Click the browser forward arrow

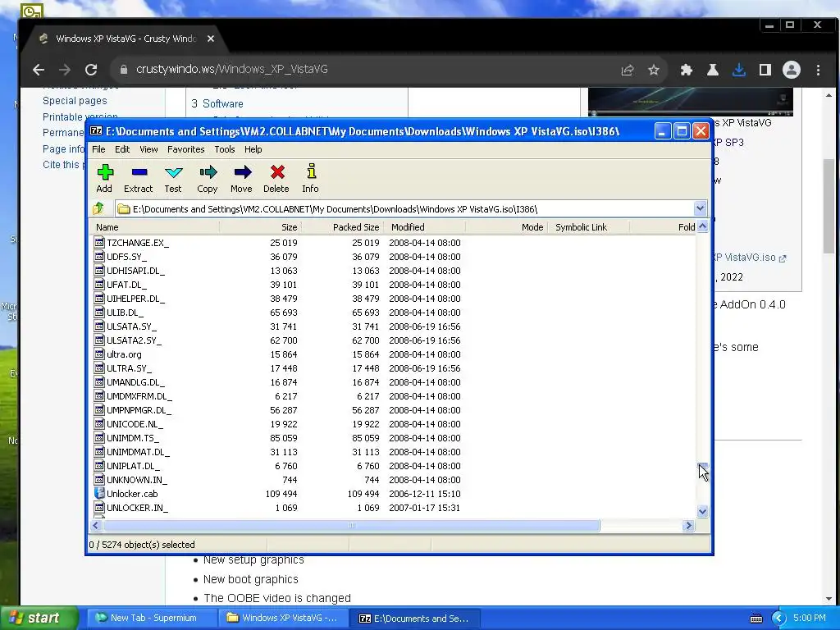click(65, 70)
